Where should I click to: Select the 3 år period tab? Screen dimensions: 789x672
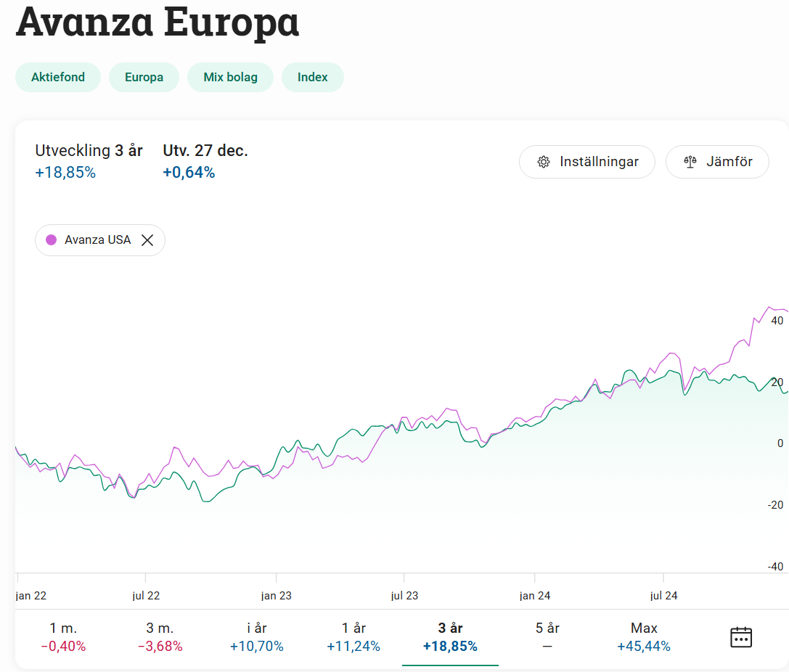click(x=450, y=636)
